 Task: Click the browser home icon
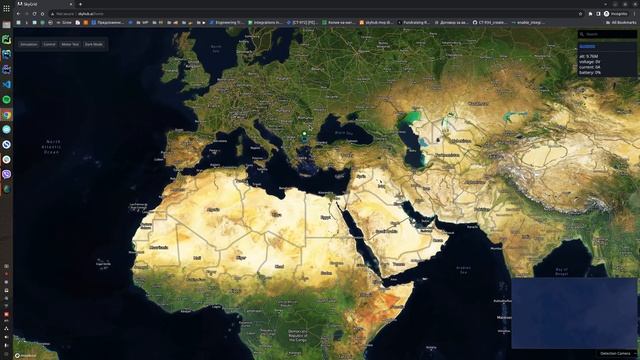click(42, 14)
